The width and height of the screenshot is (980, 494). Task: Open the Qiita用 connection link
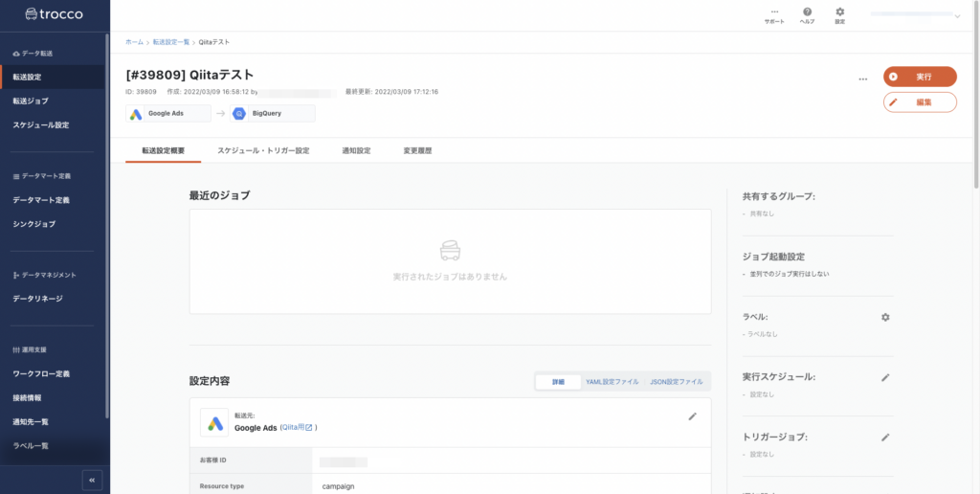tap(298, 428)
